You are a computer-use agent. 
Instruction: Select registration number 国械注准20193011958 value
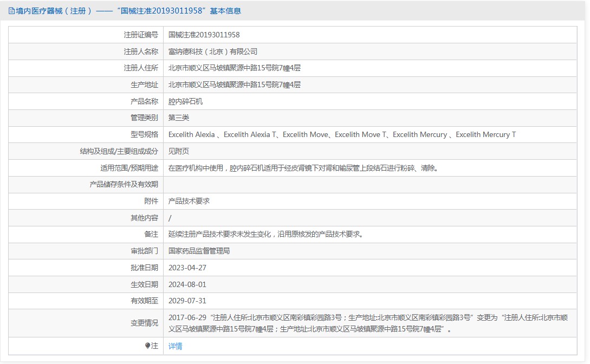(204, 35)
